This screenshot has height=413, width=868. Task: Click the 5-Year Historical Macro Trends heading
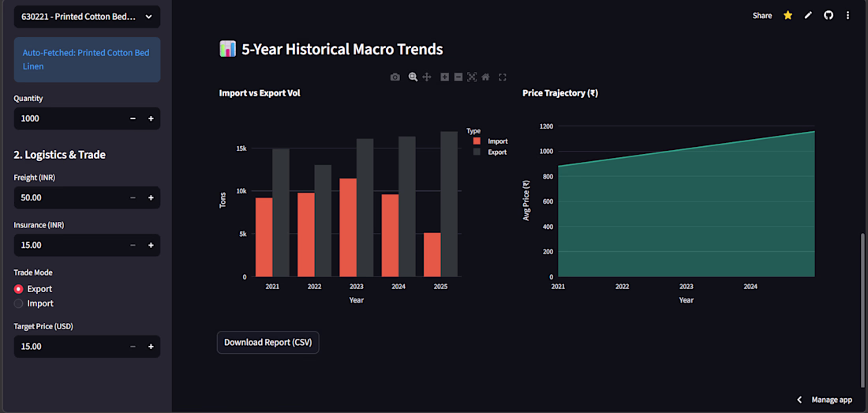click(x=342, y=49)
